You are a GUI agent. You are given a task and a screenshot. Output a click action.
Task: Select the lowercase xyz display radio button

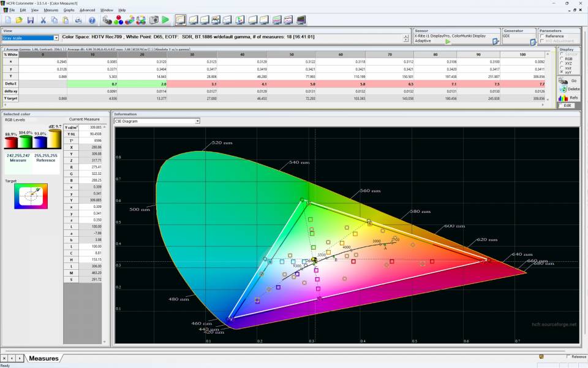[x=562, y=67]
